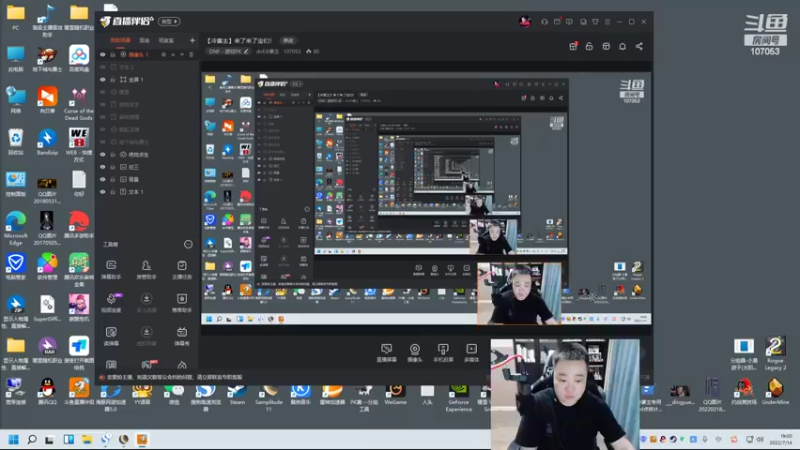Open Microsoft Edge shortcut on the desktop

tap(16, 229)
